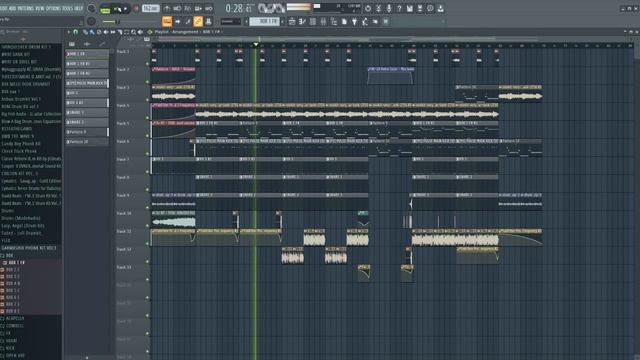
Task: Open the playlist view toolbar icon
Action: 292,21
